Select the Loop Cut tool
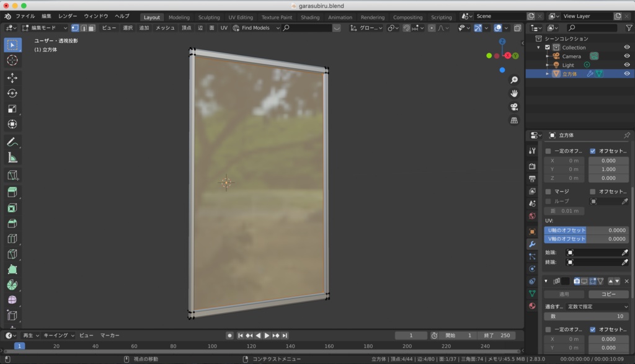The height and width of the screenshot is (364, 635). tap(12, 239)
